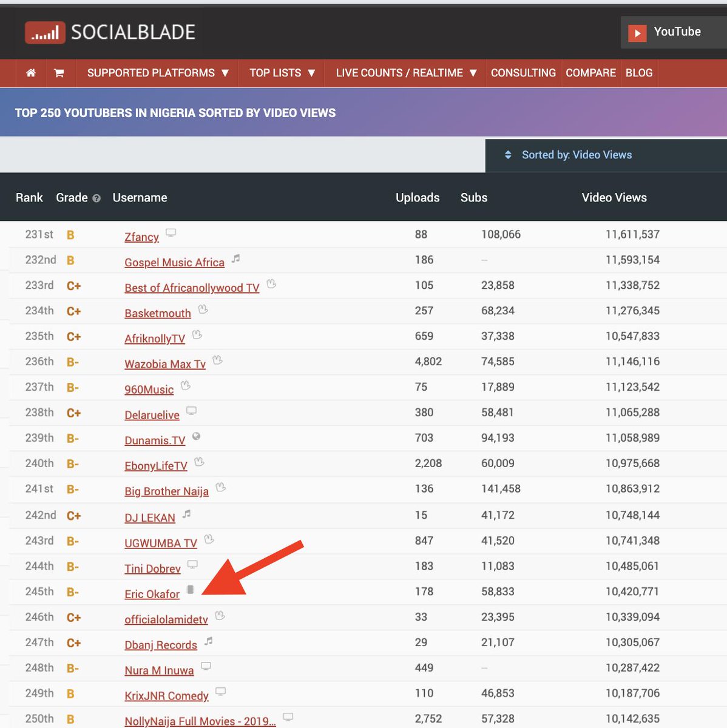727x728 pixels.
Task: Click the 141,458 subscribers value
Action: click(501, 489)
